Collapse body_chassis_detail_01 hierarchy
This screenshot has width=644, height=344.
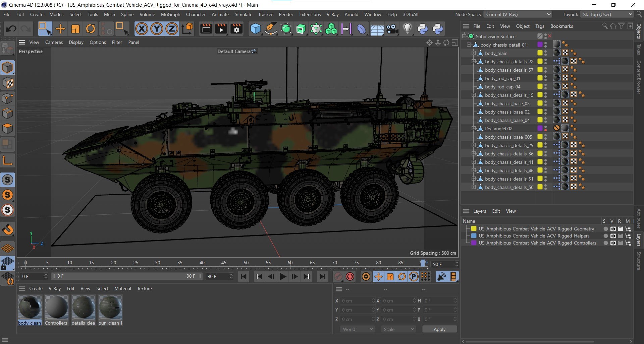469,45
